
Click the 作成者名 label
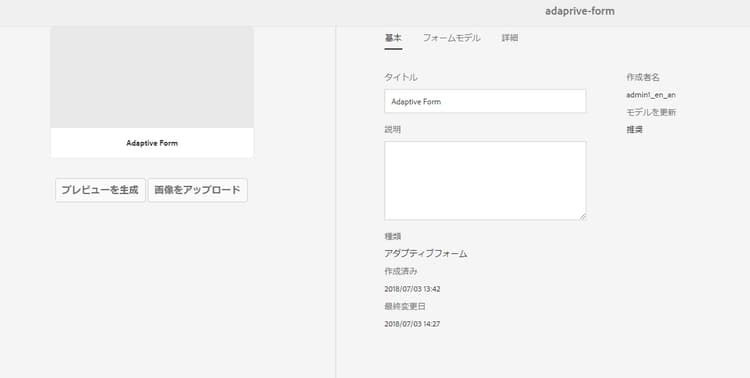pos(643,78)
